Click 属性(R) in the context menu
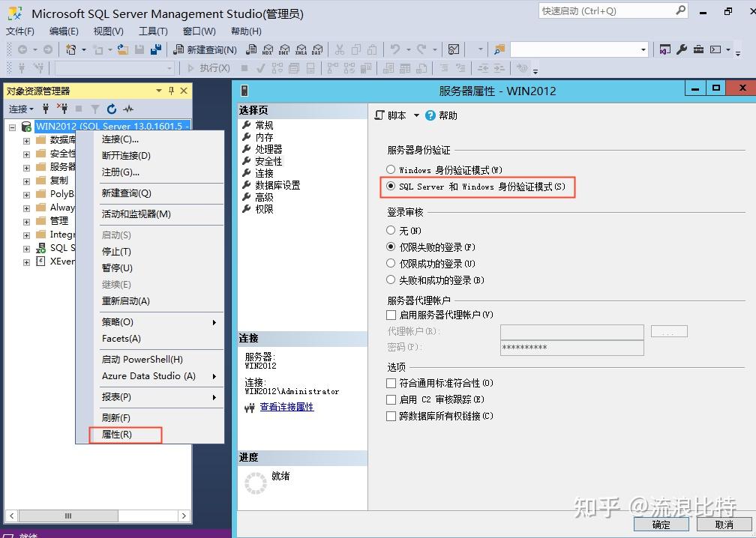 (124, 434)
